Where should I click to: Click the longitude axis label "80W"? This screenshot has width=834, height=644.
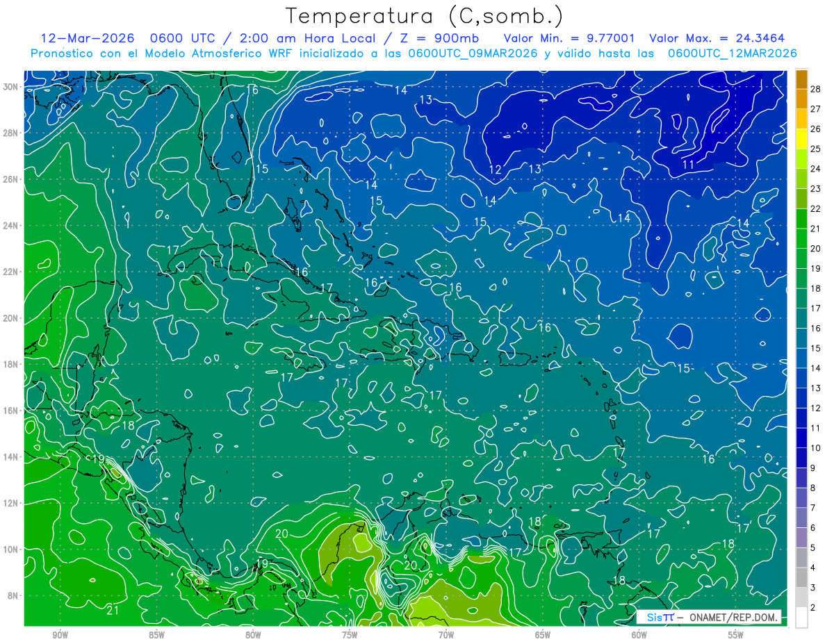point(253,635)
